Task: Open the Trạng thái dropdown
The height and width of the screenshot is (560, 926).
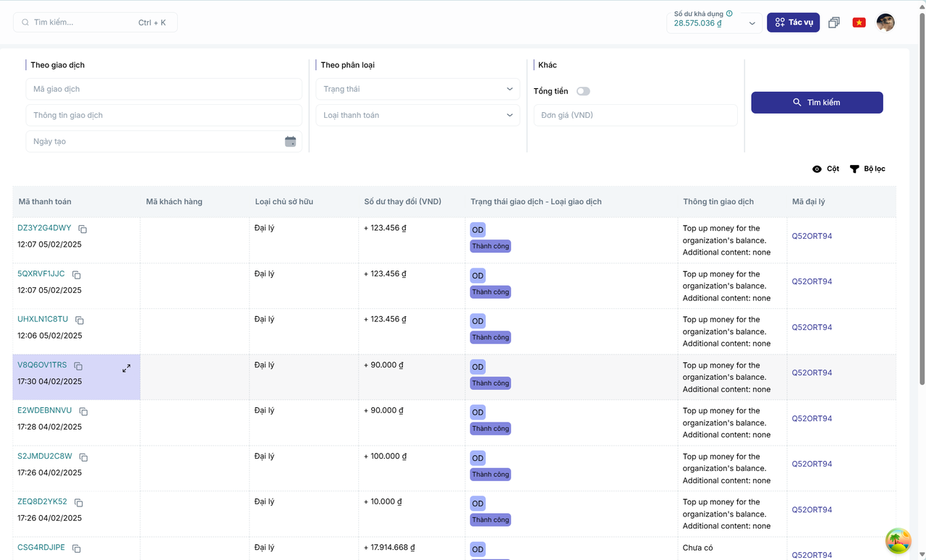Action: [418, 89]
